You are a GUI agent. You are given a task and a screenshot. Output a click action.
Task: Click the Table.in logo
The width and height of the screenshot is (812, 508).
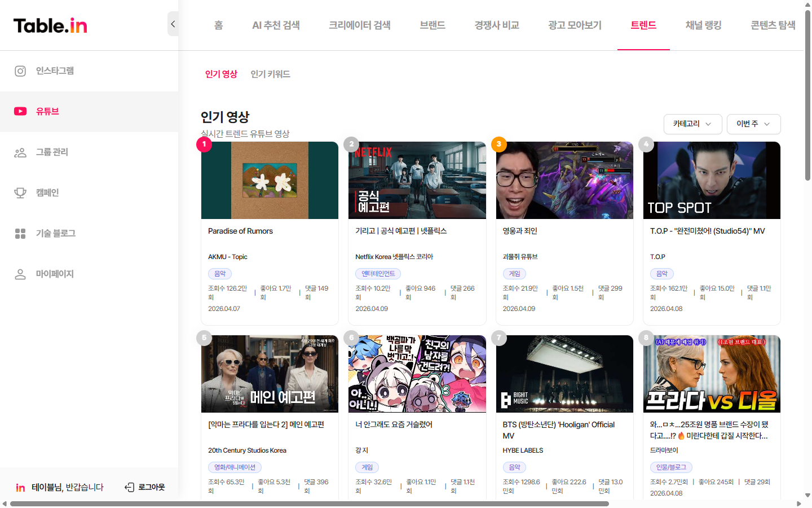[x=50, y=25]
